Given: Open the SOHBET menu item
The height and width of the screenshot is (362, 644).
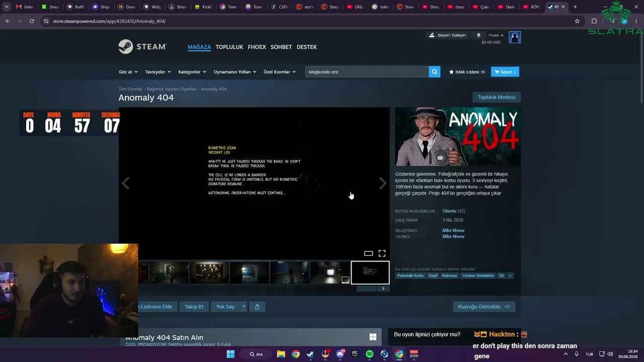Looking at the screenshot, I should [281, 47].
